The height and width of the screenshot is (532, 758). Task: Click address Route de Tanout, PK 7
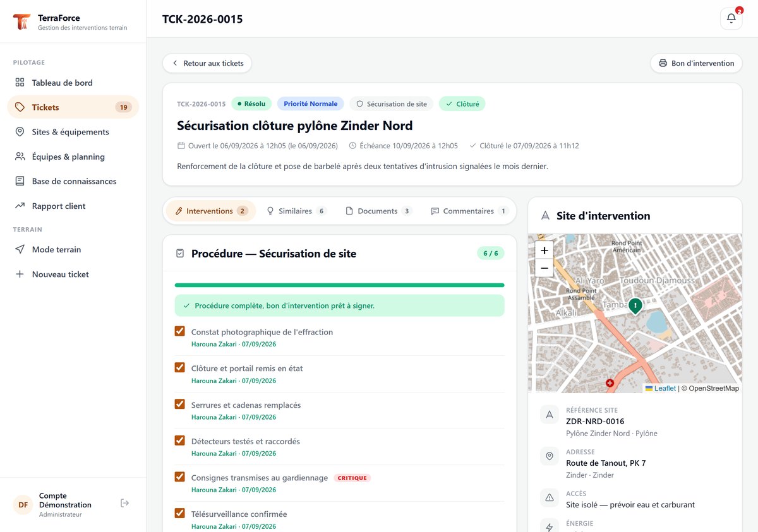click(606, 463)
